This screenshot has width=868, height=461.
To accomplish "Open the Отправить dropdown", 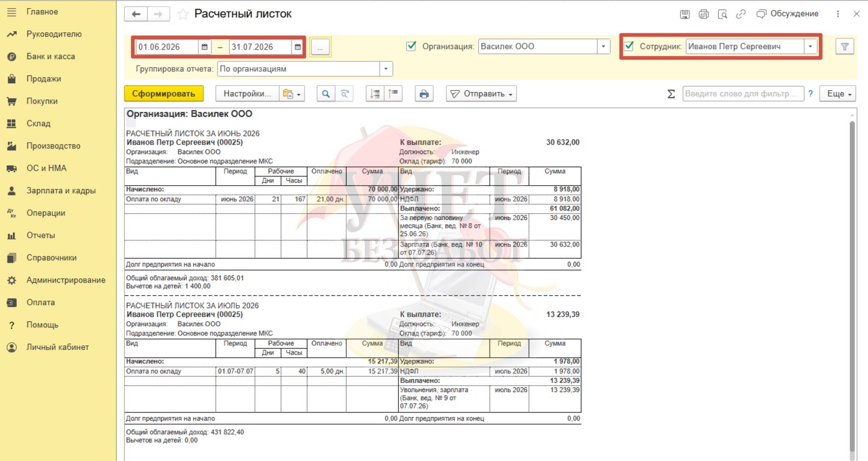I will tap(482, 94).
